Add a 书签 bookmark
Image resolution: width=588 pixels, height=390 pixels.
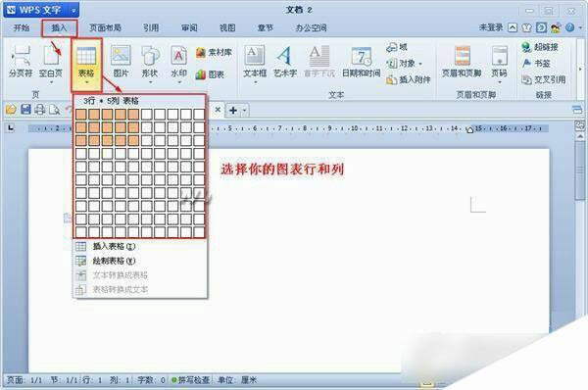tap(536, 64)
